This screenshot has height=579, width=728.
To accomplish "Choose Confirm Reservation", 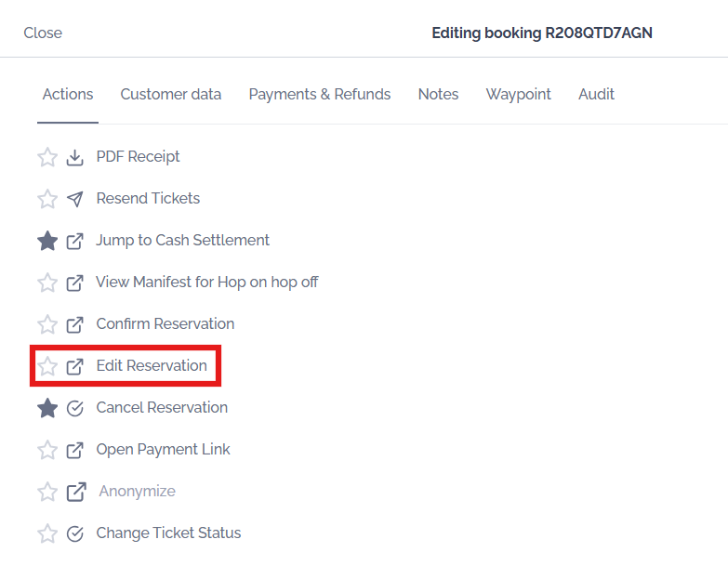I will (x=165, y=323).
